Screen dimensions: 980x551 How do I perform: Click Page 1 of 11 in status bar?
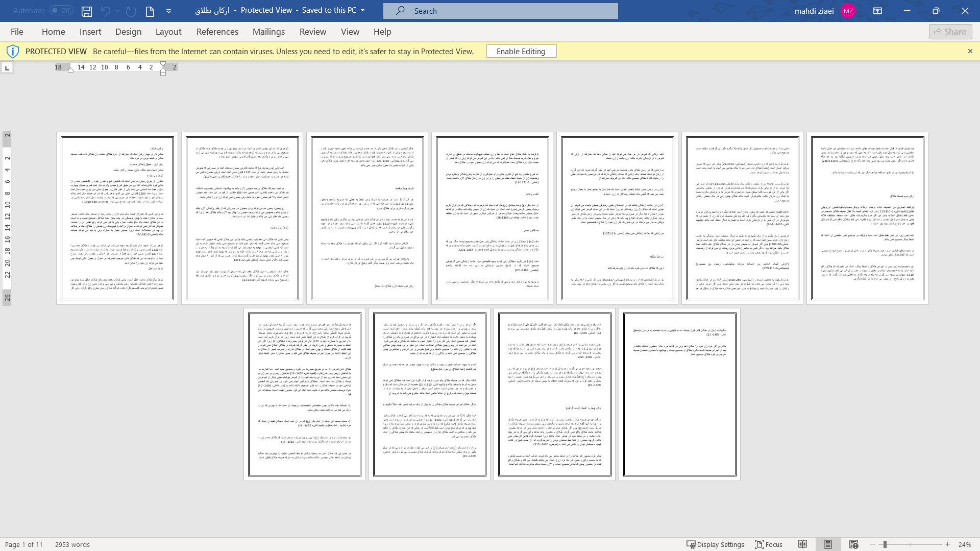(x=24, y=544)
